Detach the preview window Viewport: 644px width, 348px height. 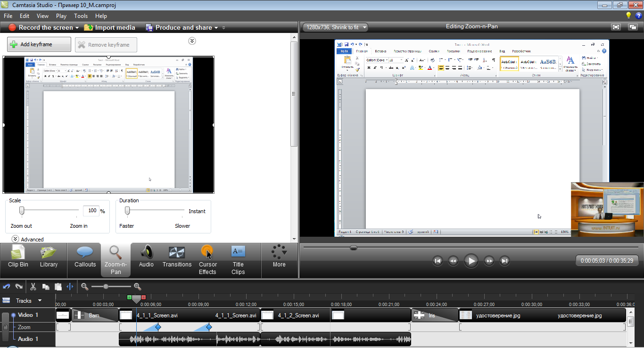tap(633, 27)
